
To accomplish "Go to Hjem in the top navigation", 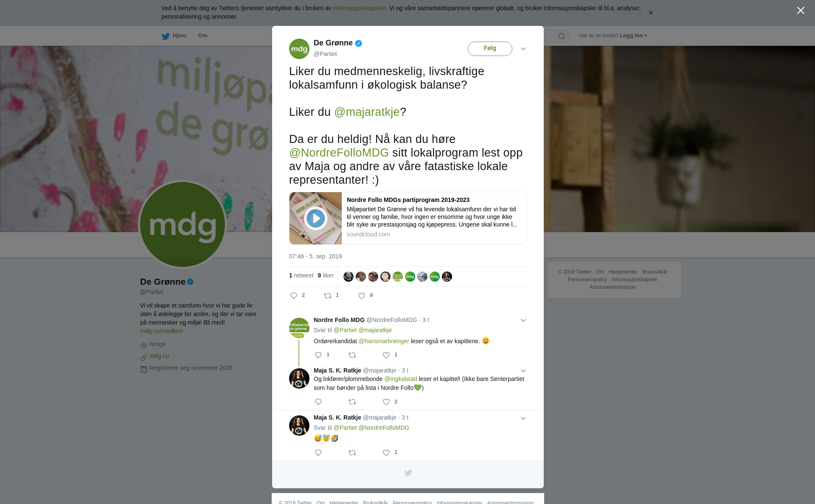I will pos(174,36).
